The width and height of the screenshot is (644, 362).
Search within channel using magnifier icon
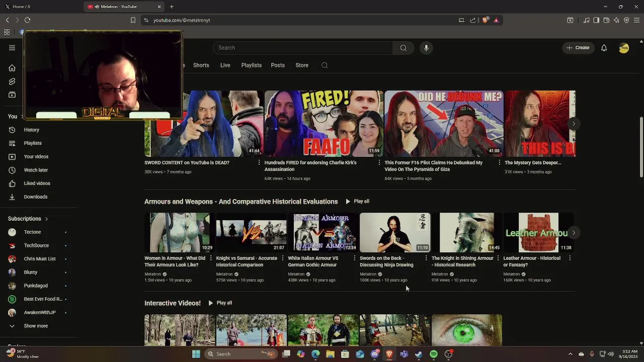(x=325, y=65)
